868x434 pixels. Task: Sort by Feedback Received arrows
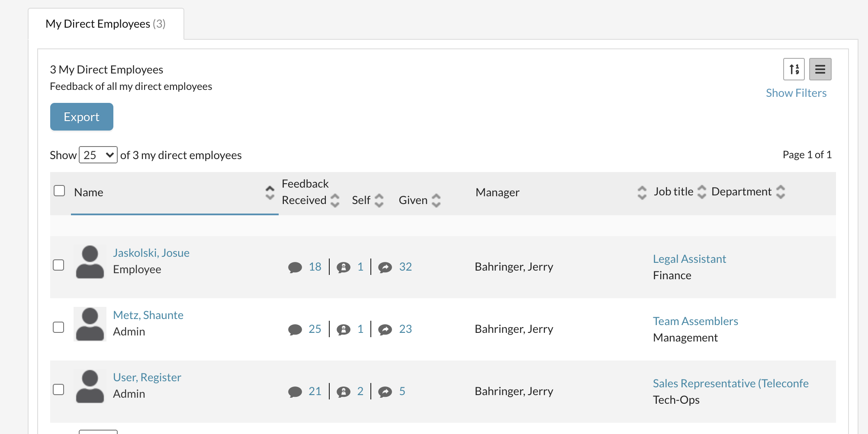335,201
